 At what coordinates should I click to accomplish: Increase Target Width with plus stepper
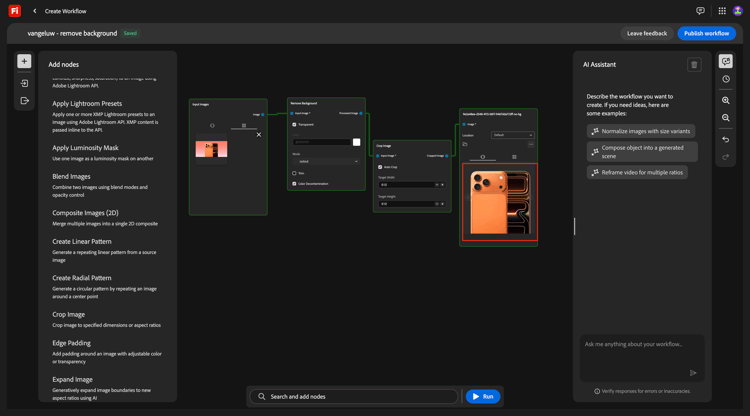pos(442,185)
